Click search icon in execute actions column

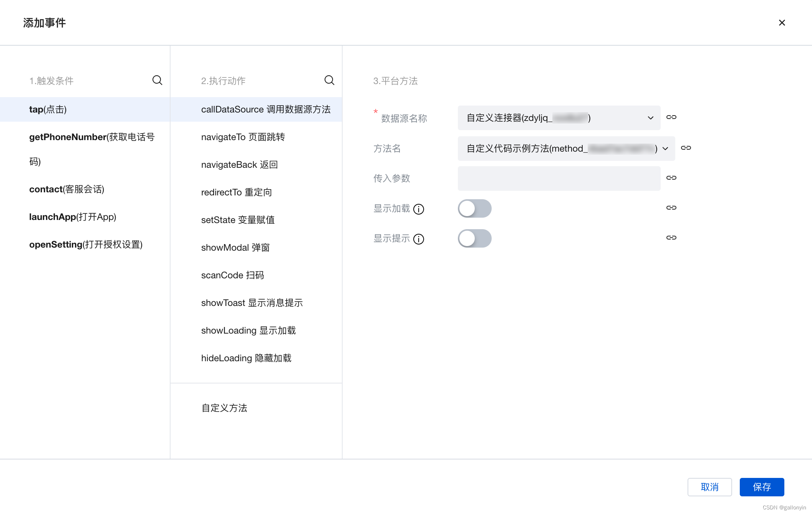329,80
